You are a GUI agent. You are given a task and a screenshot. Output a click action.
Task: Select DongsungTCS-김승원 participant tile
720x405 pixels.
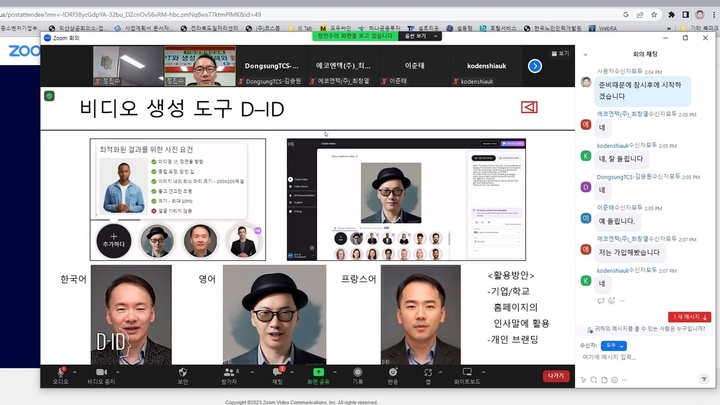271,66
